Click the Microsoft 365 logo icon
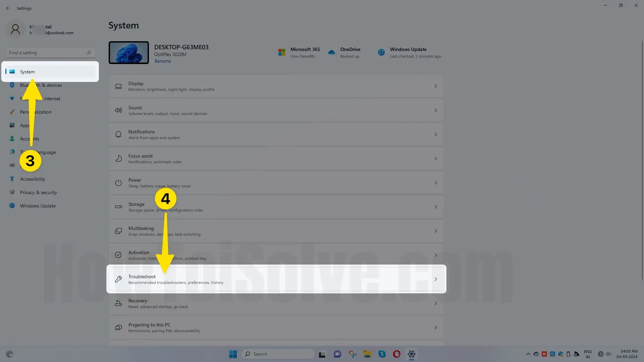Viewport: 644px width, 362px height. tap(282, 52)
